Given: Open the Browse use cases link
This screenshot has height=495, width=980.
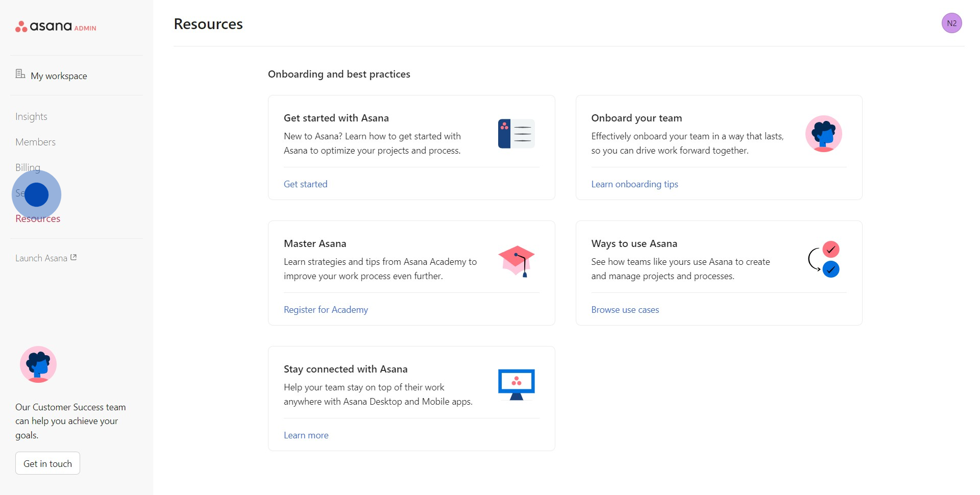Looking at the screenshot, I should pos(625,310).
